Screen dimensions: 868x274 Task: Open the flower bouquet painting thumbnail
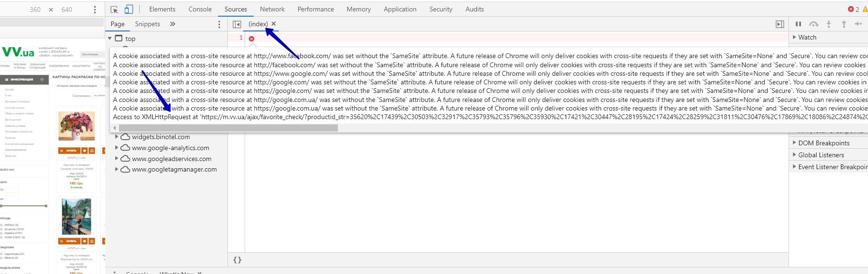[x=76, y=126]
